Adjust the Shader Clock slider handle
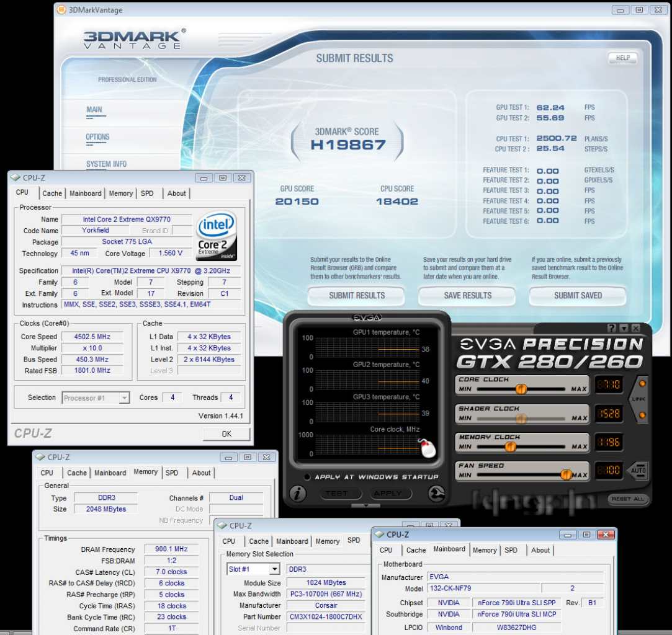672x635 pixels. click(x=521, y=418)
